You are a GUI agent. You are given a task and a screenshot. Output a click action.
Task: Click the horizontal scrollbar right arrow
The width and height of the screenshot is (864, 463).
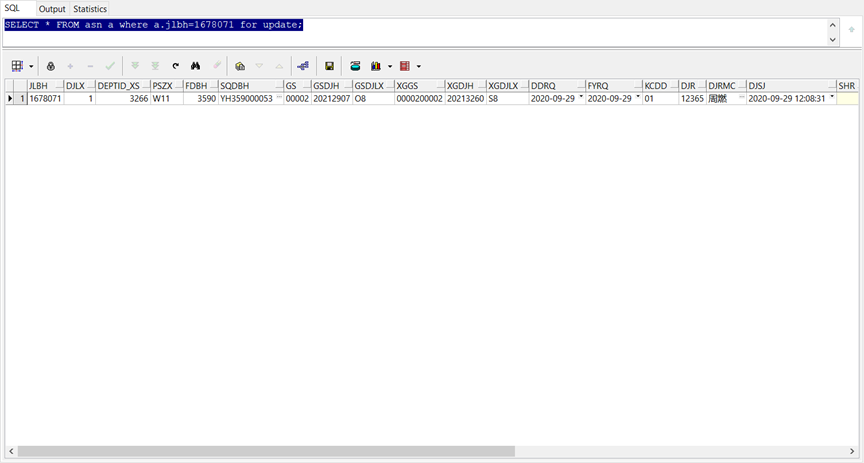coord(852,451)
